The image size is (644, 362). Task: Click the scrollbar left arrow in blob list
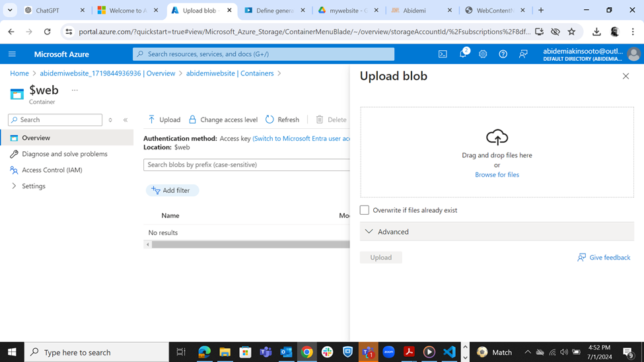click(148, 244)
